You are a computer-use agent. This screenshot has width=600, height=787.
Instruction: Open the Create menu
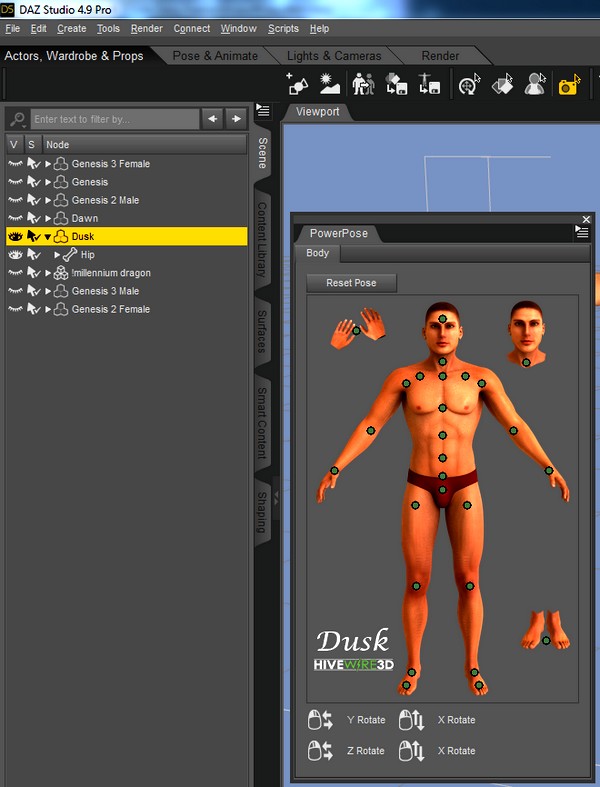click(71, 29)
